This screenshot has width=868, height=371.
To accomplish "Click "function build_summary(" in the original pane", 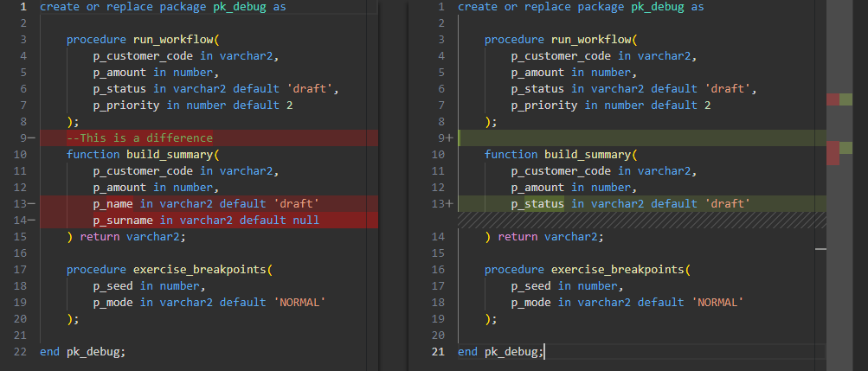I will [x=144, y=154].
